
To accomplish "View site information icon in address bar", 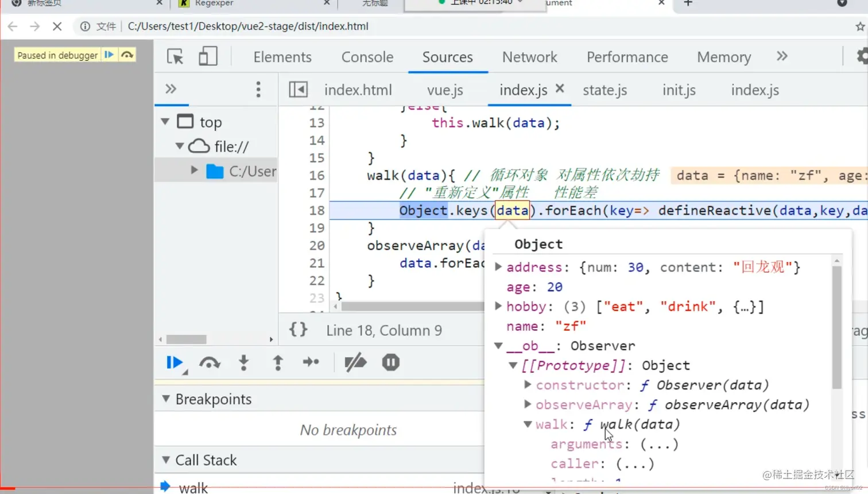I will (x=85, y=26).
